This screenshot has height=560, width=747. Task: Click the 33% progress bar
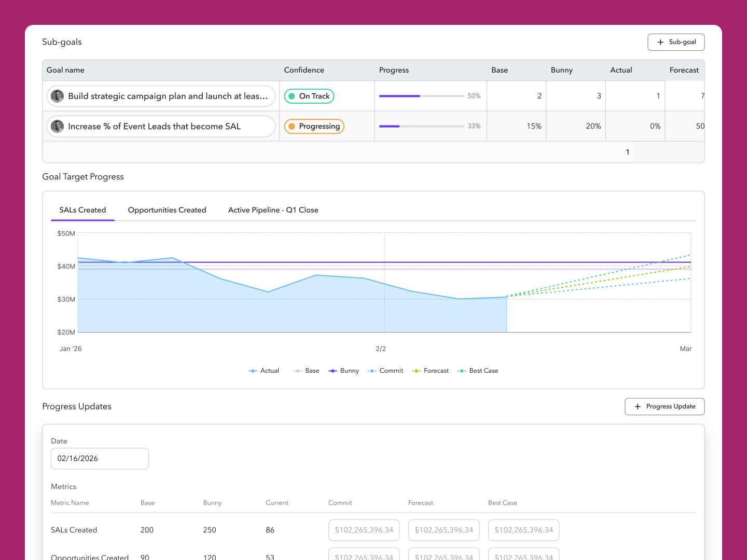pos(422,126)
